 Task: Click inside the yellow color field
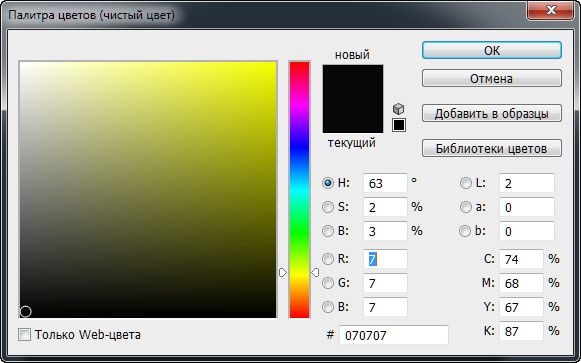(x=148, y=190)
